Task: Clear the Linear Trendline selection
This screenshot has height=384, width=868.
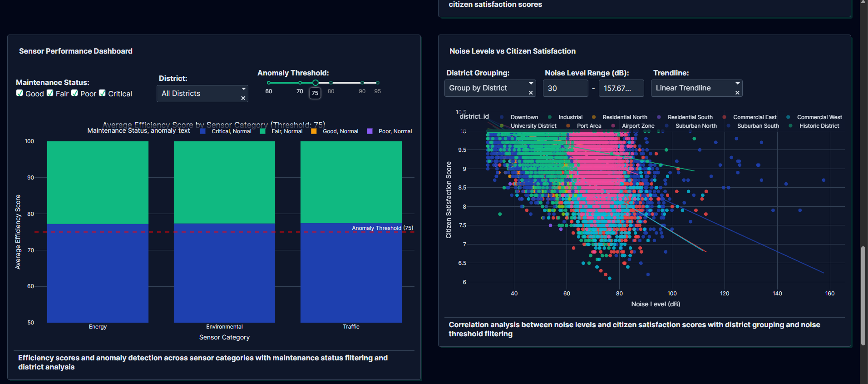Action: tap(737, 93)
